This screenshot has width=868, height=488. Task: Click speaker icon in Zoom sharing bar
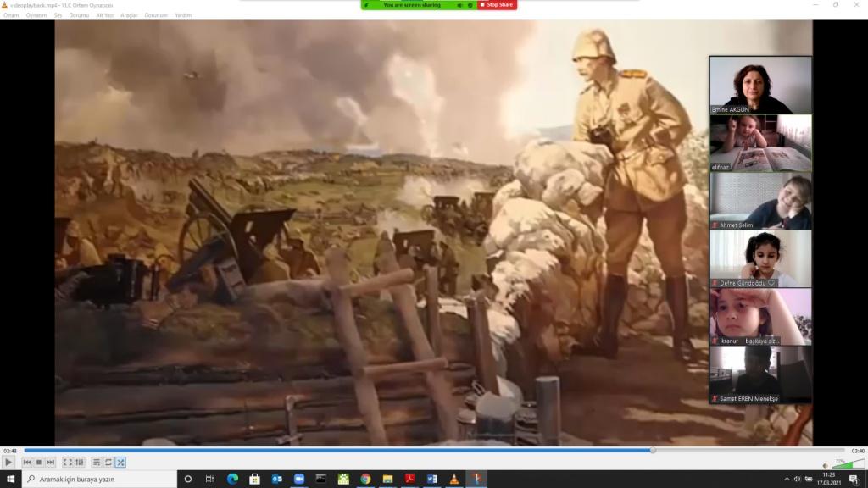pos(459,5)
